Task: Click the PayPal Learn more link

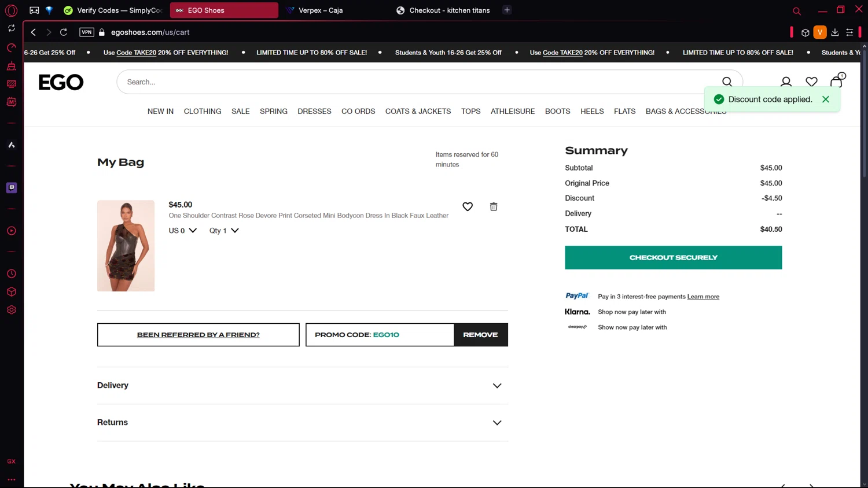Action: click(x=703, y=297)
